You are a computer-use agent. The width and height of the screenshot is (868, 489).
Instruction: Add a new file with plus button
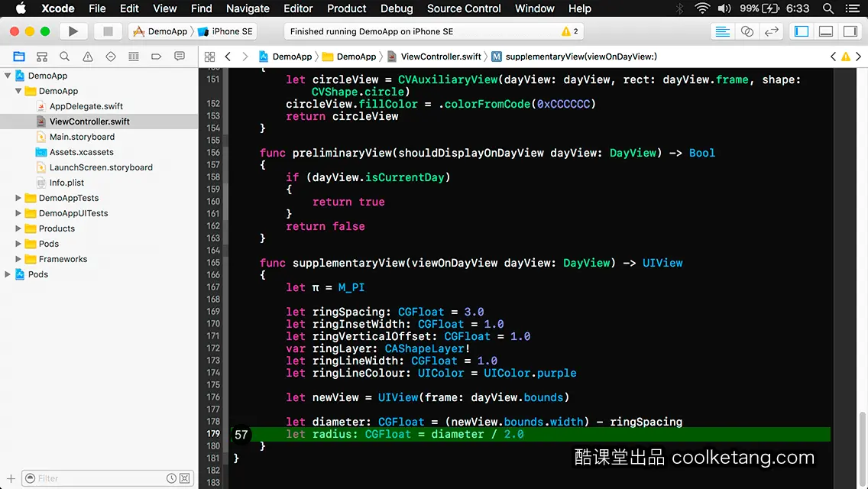tap(11, 478)
